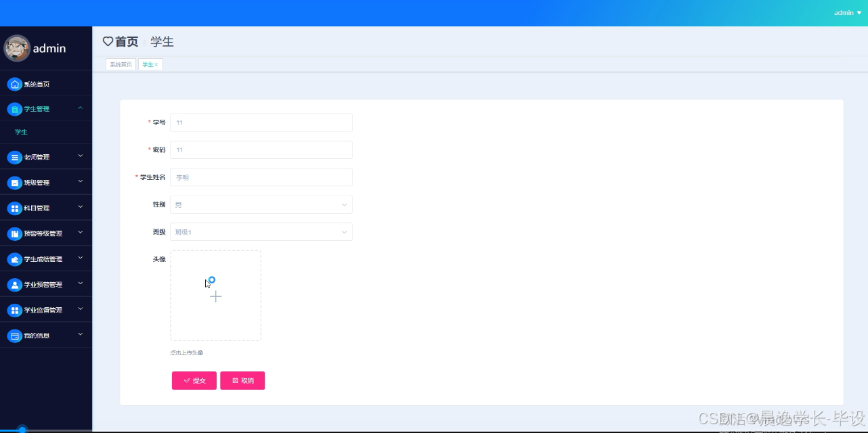Expand the 学业预警管理 menu chevron
868x433 pixels.
(x=81, y=283)
